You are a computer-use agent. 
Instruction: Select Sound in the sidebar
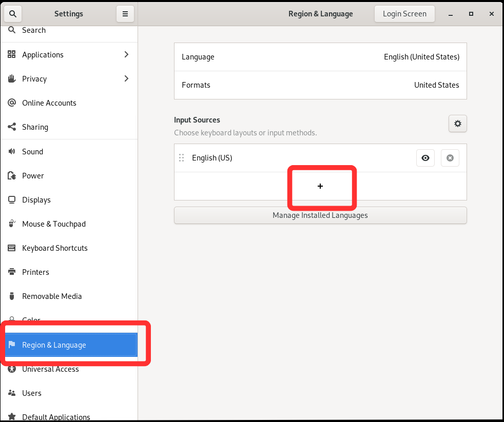click(33, 152)
